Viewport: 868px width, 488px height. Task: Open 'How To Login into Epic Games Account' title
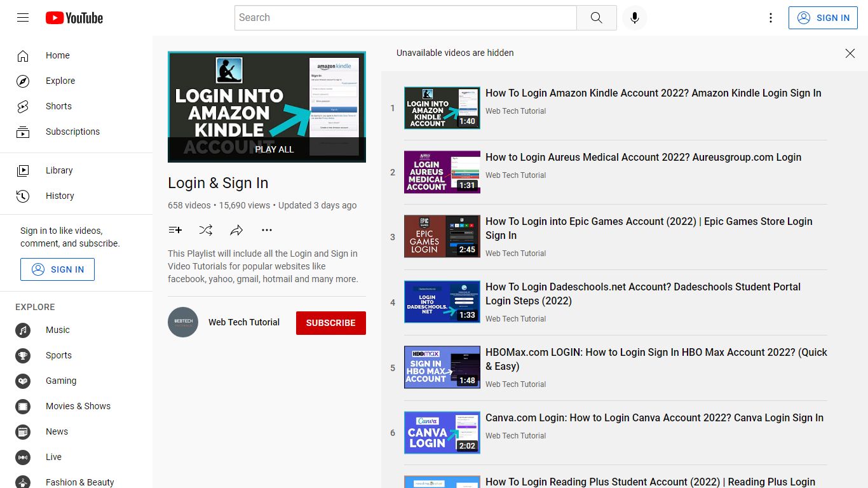[649, 228]
